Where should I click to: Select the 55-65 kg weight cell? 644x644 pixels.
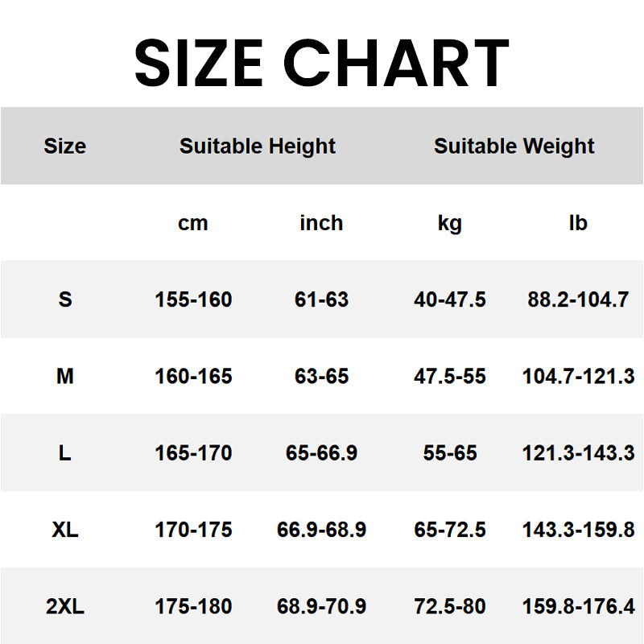point(450,453)
